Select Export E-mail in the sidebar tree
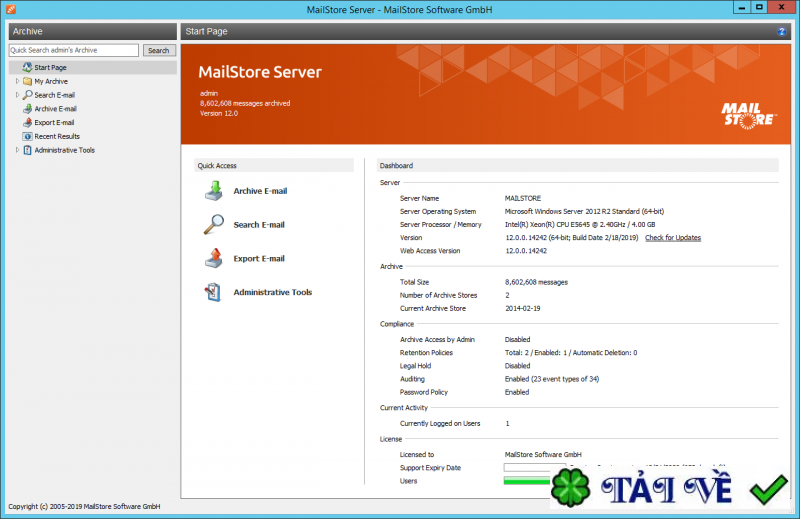Screen dimensions: 800x519 tap(54, 122)
